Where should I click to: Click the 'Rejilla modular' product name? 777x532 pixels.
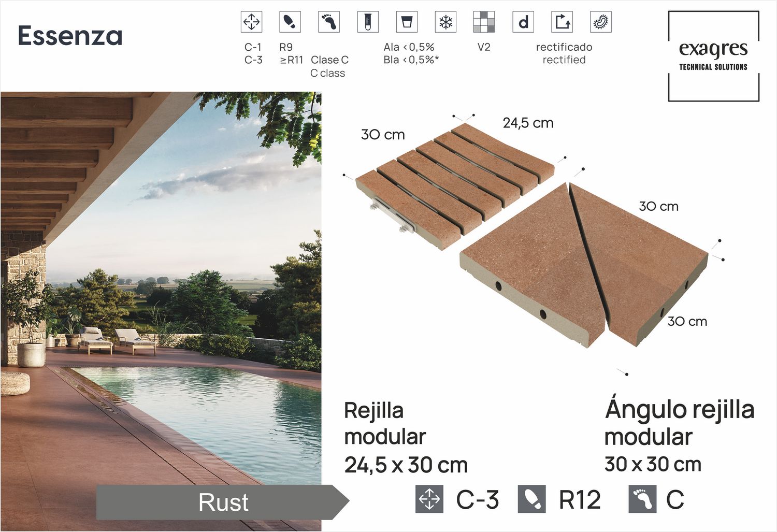pos(385,424)
